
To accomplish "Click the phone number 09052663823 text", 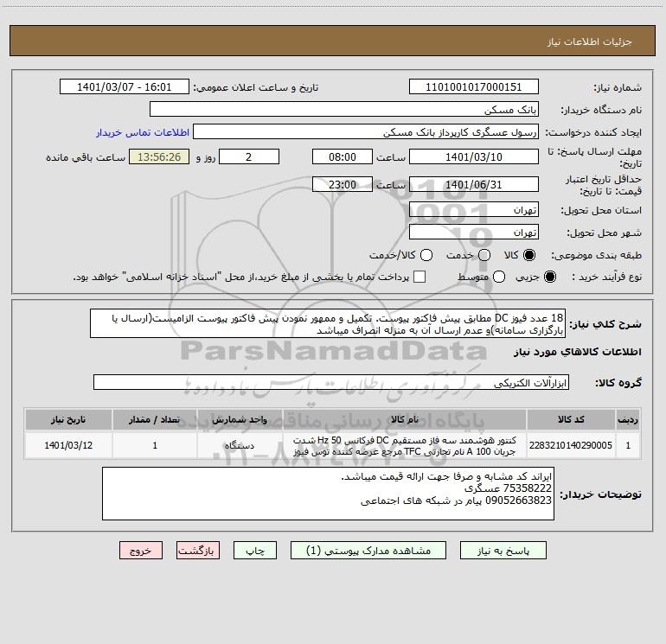I will (x=518, y=501).
